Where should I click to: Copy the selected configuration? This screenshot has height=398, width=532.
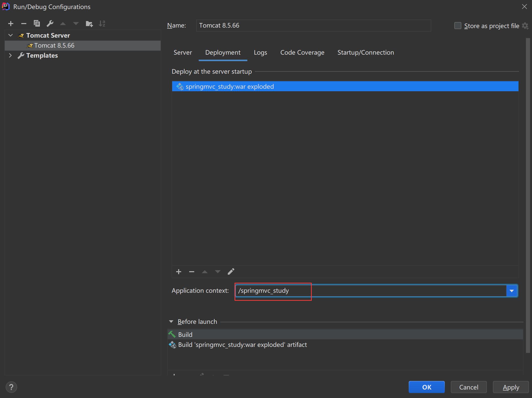click(x=37, y=24)
